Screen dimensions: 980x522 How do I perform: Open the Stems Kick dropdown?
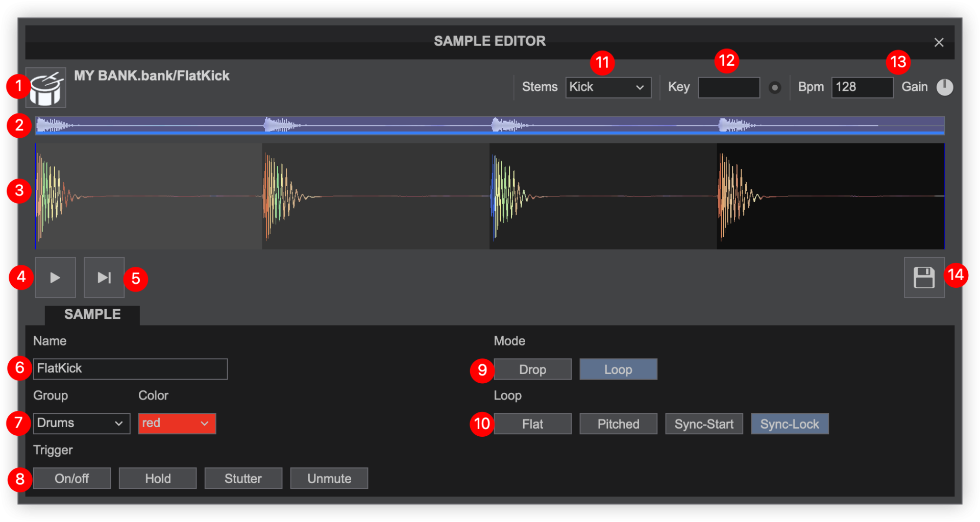click(608, 87)
